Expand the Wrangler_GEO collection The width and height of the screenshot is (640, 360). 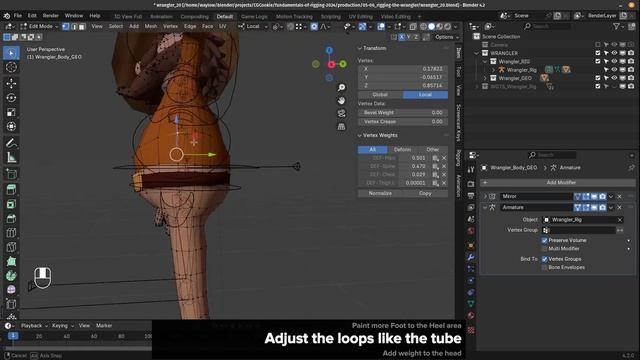pyautogui.click(x=485, y=78)
